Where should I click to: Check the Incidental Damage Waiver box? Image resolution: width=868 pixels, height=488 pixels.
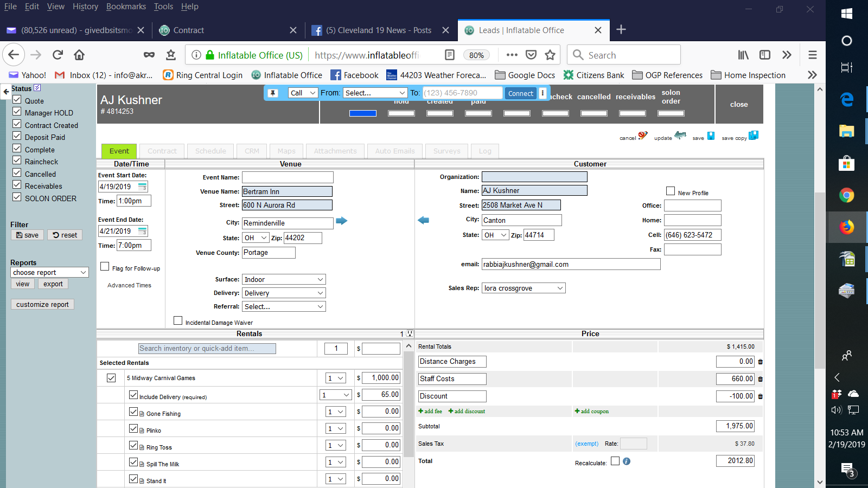[178, 320]
